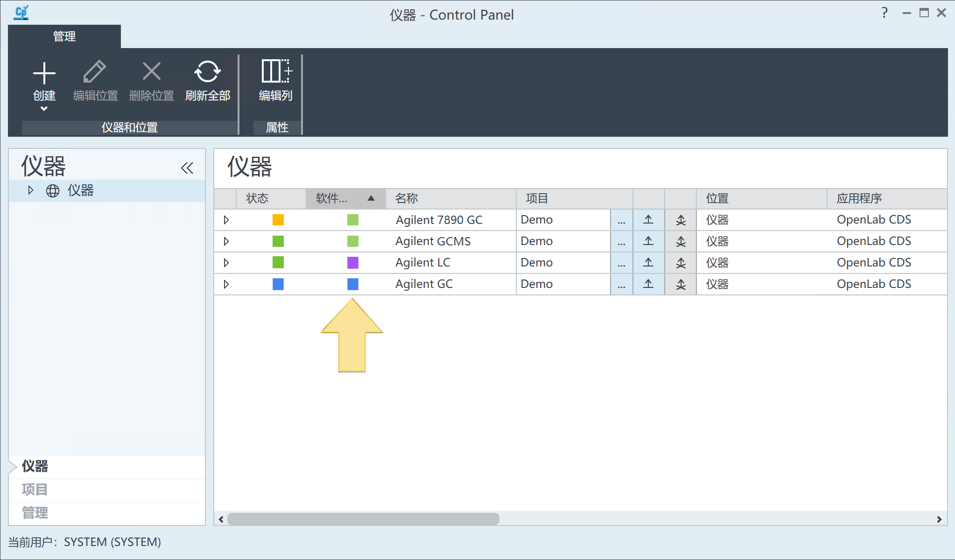This screenshot has height=560, width=955.
Task: Switch to 项目 bottom navigation section
Action: pos(107,490)
